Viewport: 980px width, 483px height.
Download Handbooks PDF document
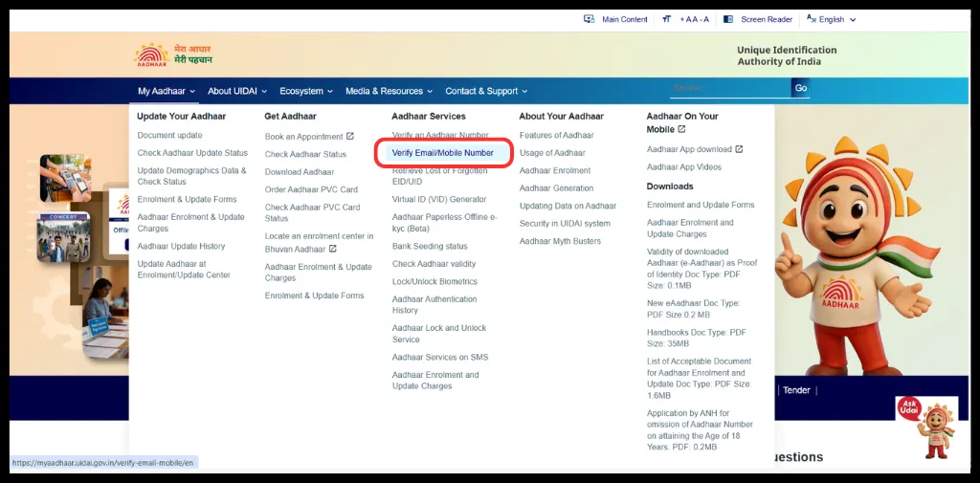(x=697, y=338)
